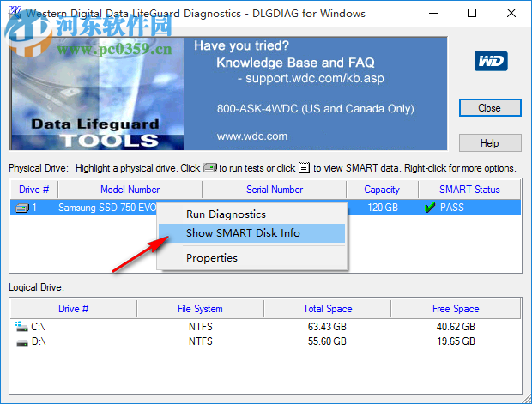Click the www.wdc.com text in banner
Viewport: 532px width, 404px height.
click(252, 136)
